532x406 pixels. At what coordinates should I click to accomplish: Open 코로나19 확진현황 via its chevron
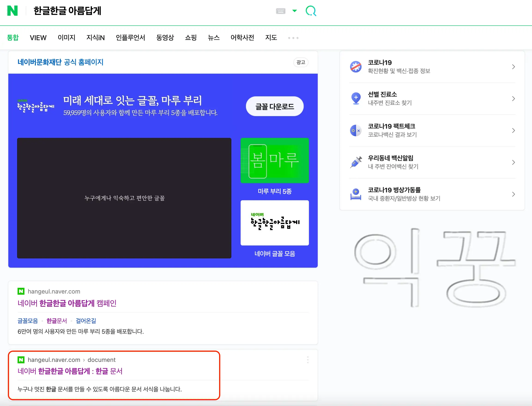coord(513,67)
